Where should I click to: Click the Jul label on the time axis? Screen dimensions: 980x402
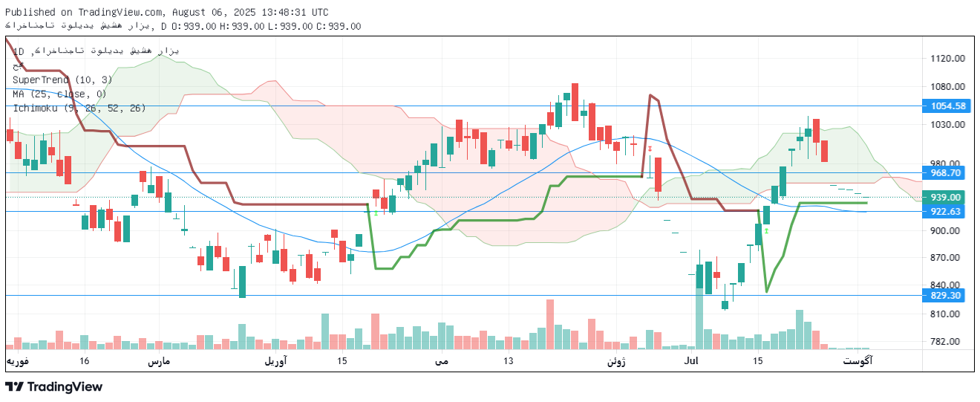click(x=691, y=361)
